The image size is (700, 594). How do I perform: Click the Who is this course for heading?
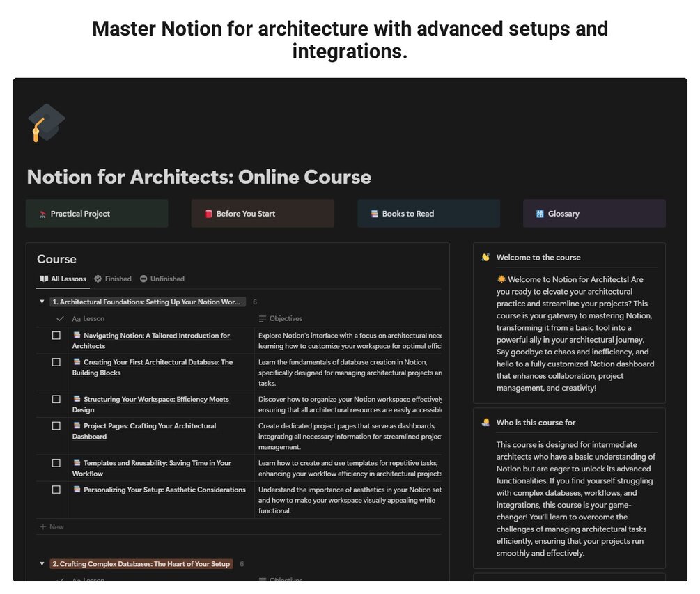pyautogui.click(x=536, y=423)
